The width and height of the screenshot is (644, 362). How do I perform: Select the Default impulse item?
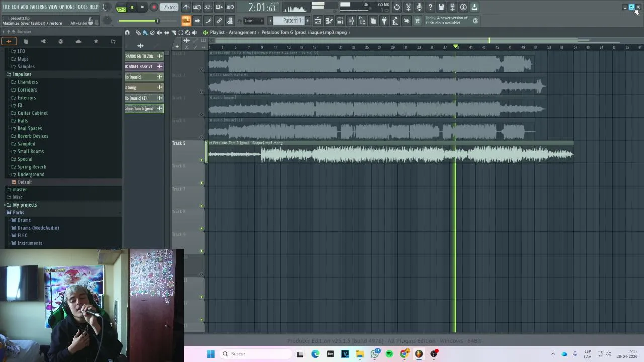tap(25, 182)
